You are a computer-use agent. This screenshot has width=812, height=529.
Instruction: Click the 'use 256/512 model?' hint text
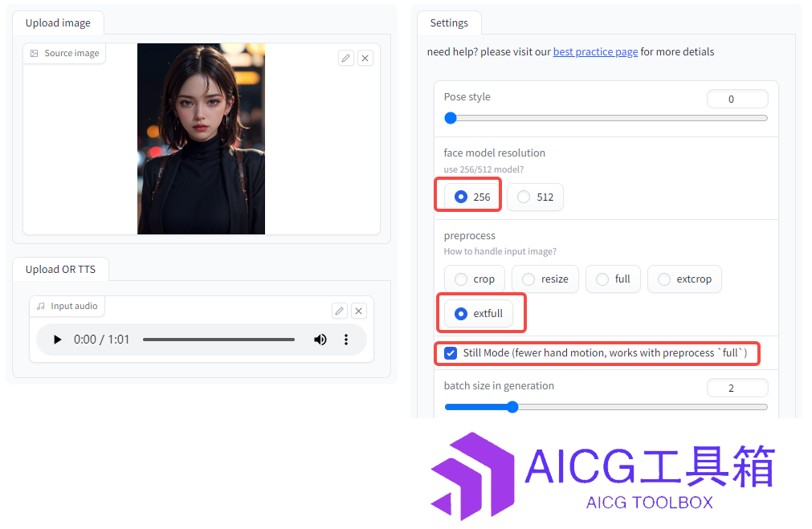[484, 169]
